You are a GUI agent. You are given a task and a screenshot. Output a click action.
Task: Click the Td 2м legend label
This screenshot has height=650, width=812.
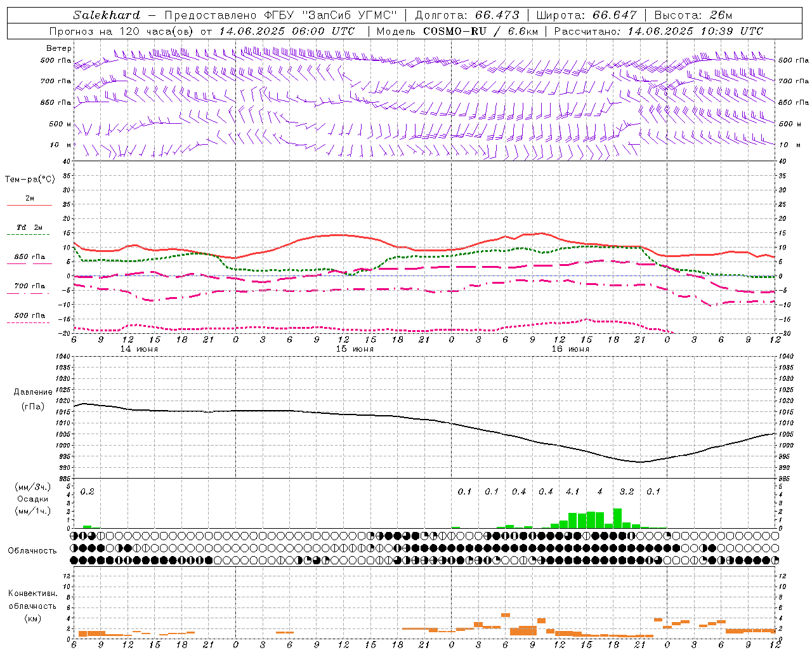(x=30, y=227)
